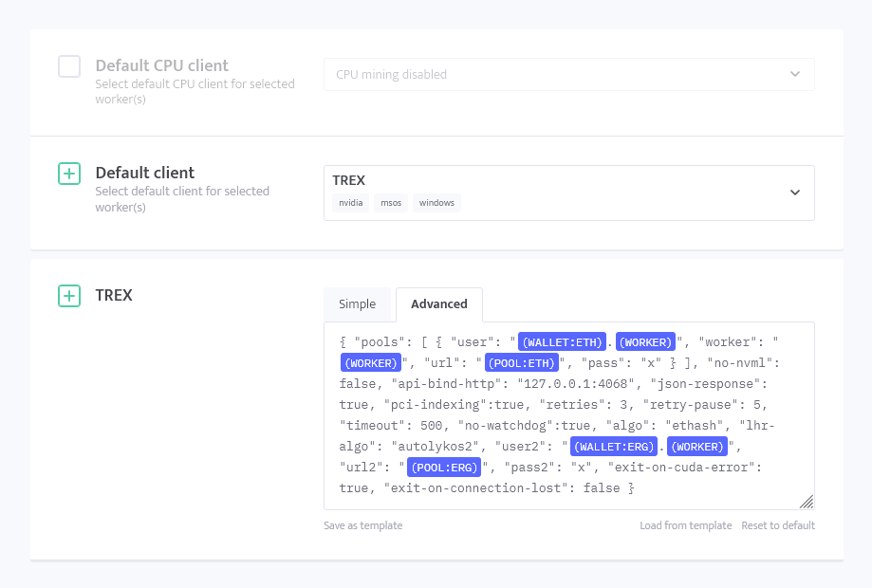
Task: Click the (WORKER) tag after (WALLET:ETH)
Action: pyautogui.click(x=645, y=342)
